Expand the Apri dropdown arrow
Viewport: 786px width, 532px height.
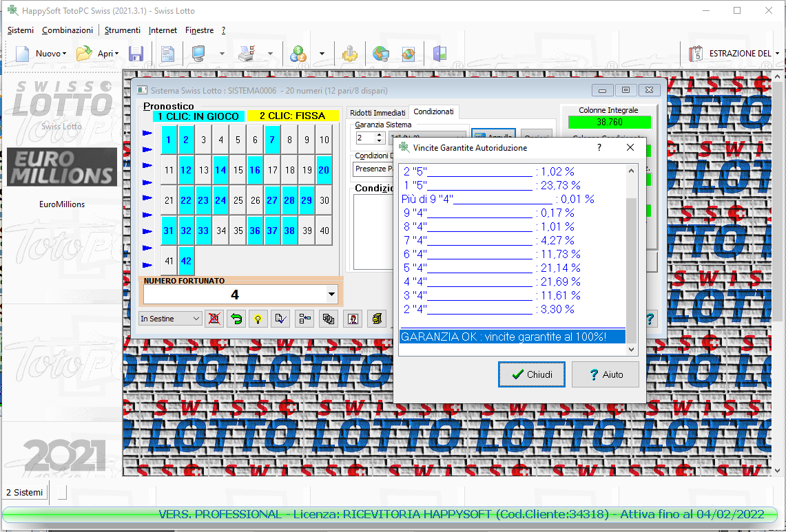point(117,54)
